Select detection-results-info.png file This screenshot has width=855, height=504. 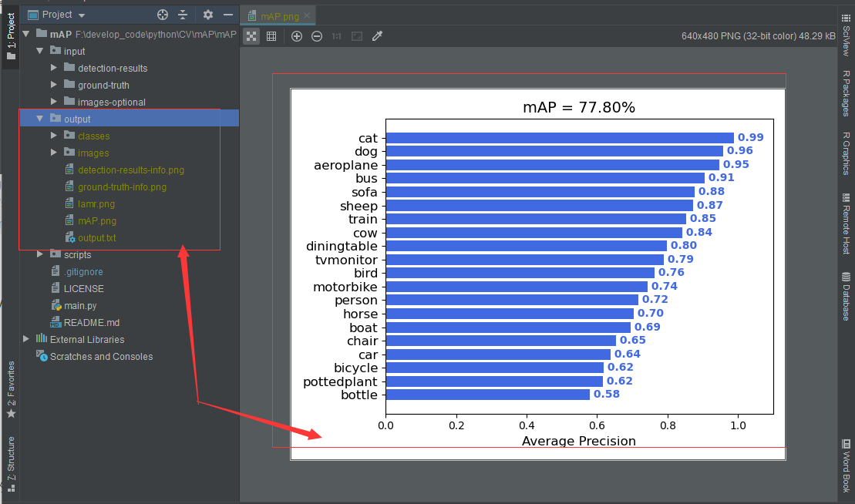[131, 170]
